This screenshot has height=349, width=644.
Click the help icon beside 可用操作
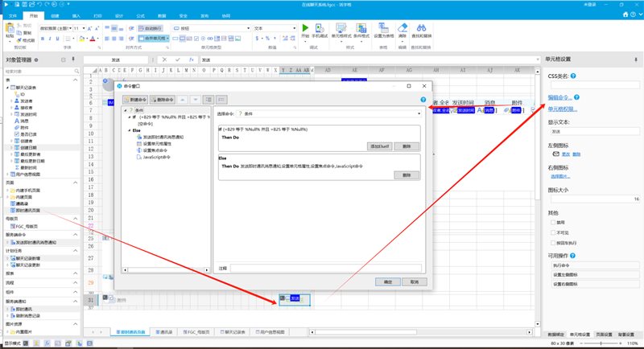572,256
